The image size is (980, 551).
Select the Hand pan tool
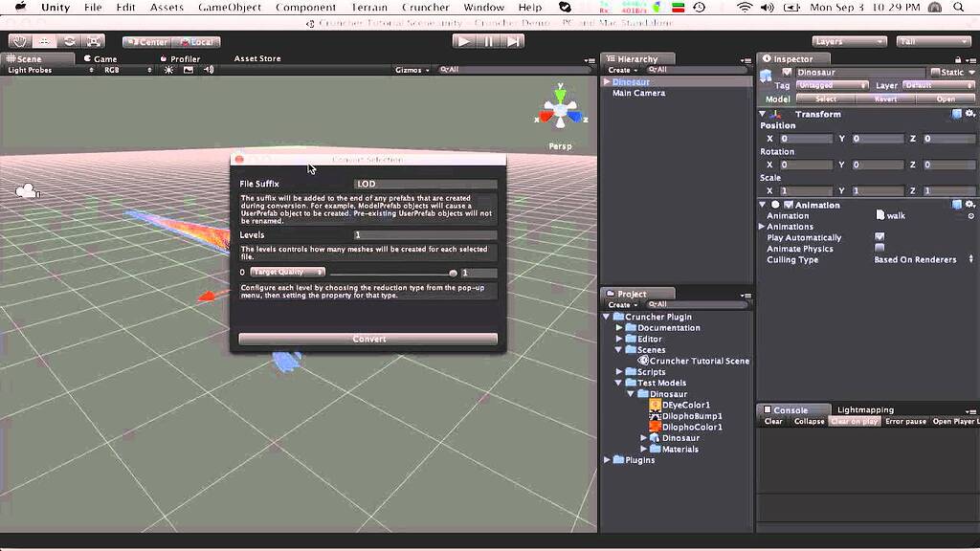coord(20,40)
